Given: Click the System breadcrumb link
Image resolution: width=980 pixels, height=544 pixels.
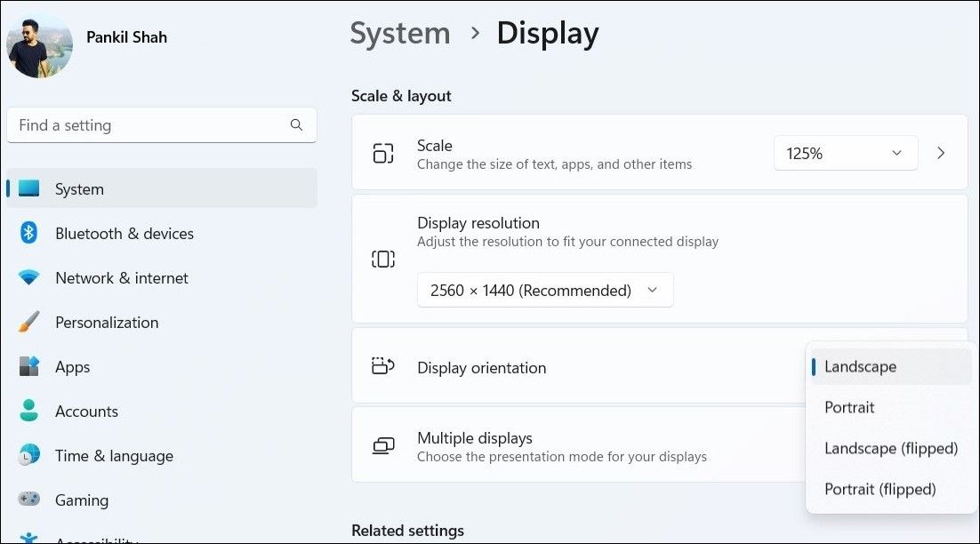Looking at the screenshot, I should pyautogui.click(x=399, y=33).
